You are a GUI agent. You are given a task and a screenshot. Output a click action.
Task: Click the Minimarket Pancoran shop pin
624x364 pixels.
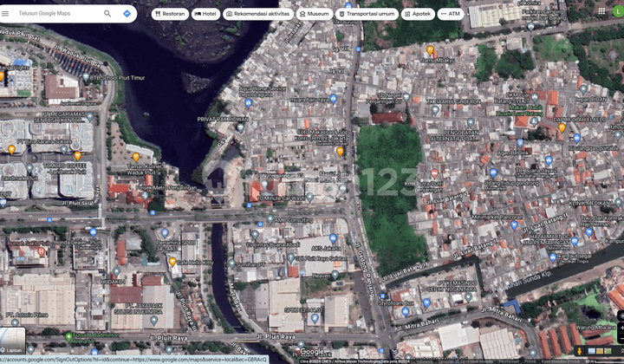point(514,225)
